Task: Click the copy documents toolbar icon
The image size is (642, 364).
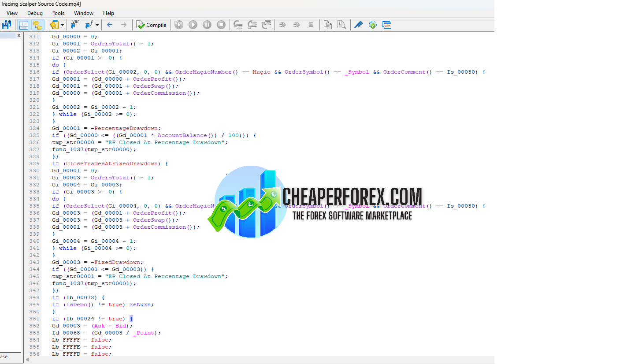Action: click(x=328, y=25)
